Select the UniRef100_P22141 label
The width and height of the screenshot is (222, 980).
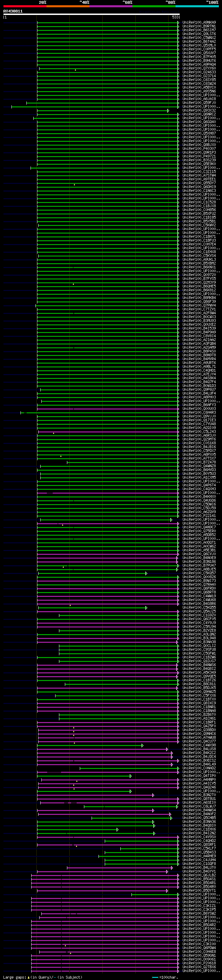199,516
